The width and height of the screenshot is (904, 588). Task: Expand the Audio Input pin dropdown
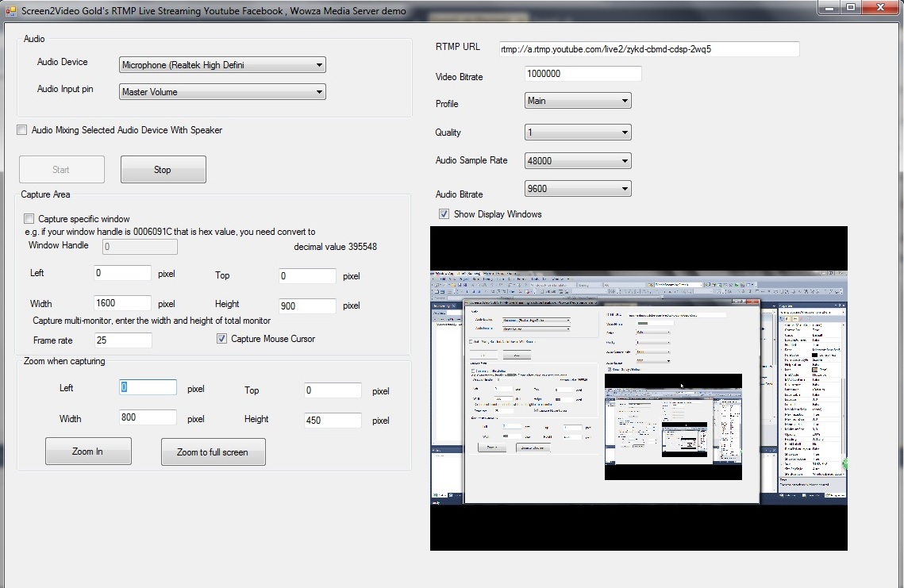pos(222,92)
